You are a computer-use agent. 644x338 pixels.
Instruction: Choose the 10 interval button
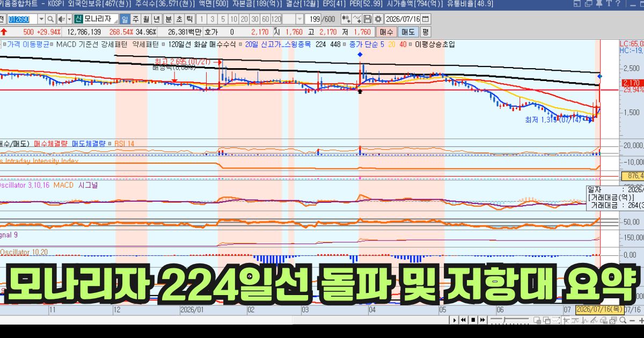(234, 19)
